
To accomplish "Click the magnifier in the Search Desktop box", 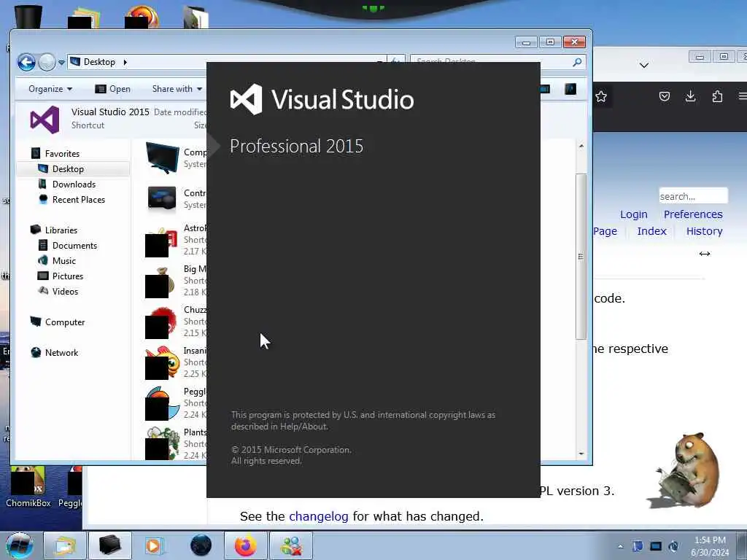I will (x=577, y=62).
